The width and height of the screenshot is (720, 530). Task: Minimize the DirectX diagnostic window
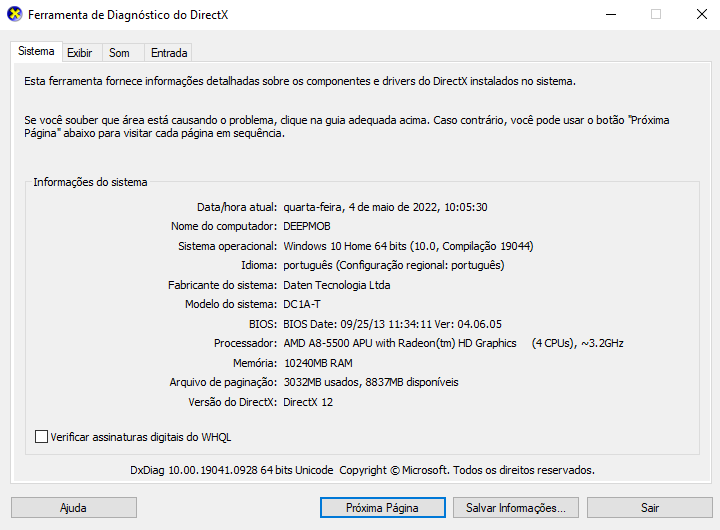[x=611, y=15]
